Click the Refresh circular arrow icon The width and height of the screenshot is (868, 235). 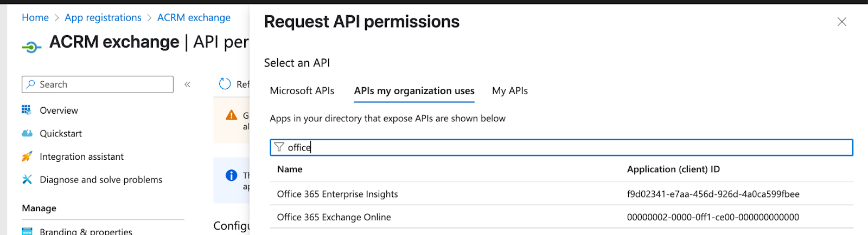coord(225,84)
